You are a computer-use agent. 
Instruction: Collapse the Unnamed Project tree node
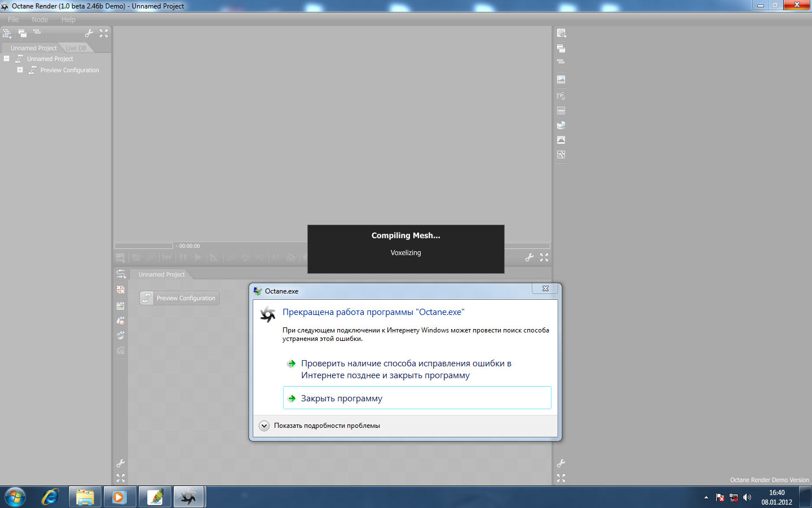[x=6, y=59]
